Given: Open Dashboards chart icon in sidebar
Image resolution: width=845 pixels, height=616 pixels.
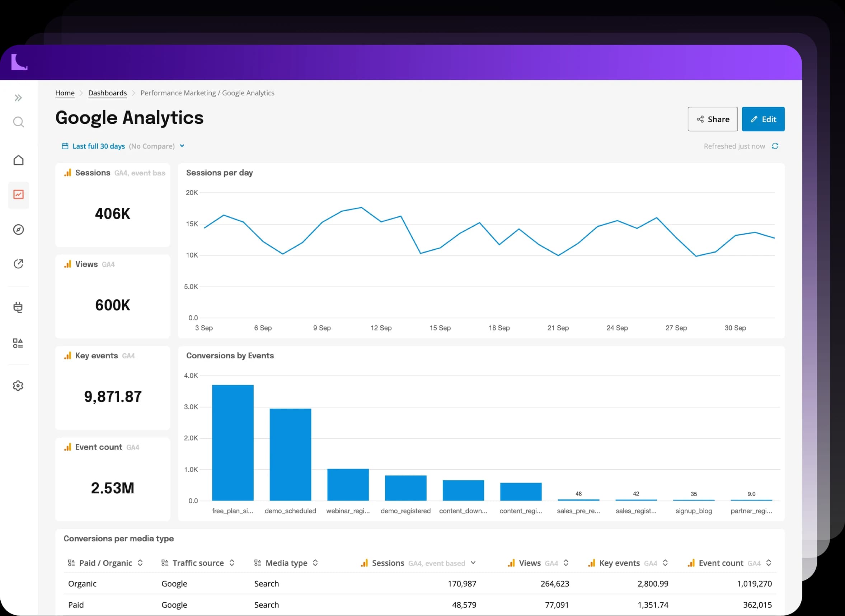Looking at the screenshot, I should pos(18,195).
